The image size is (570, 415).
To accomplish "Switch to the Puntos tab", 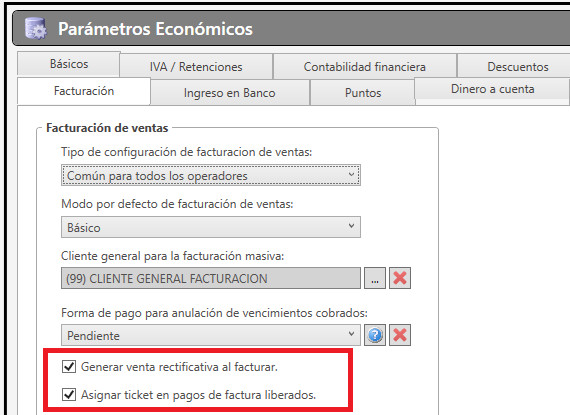I will (363, 93).
